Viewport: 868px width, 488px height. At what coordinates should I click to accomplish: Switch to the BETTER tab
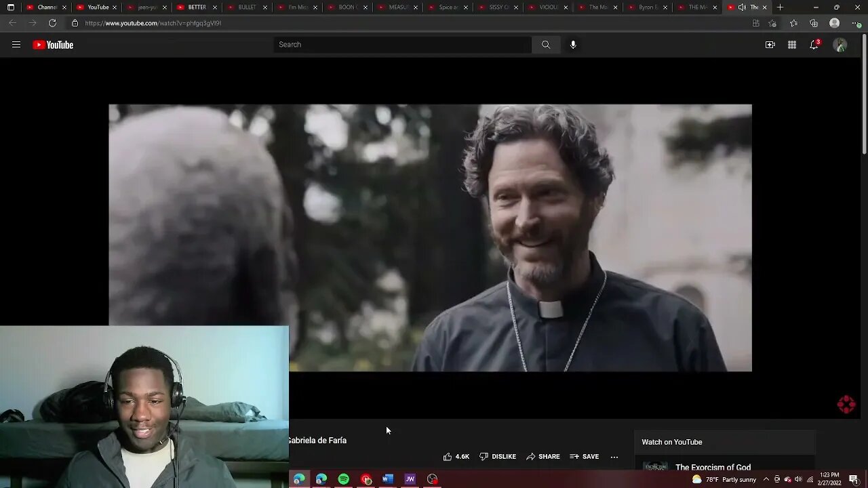coord(197,7)
